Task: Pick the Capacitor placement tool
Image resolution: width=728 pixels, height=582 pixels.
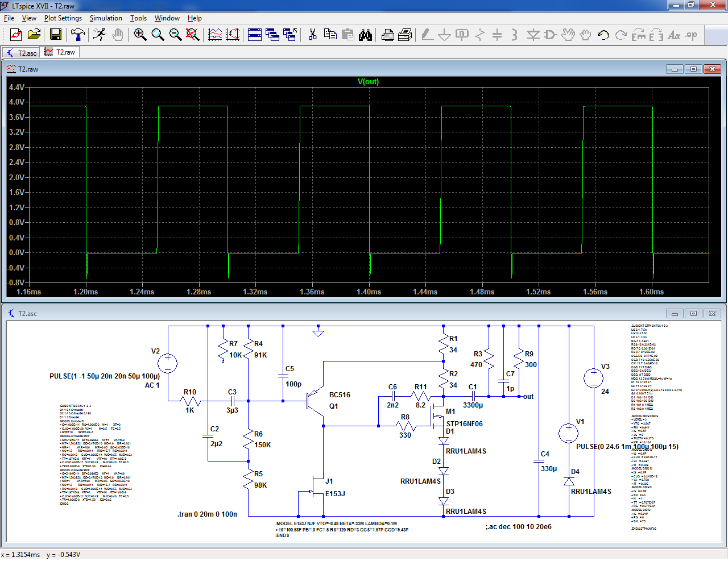Action: coord(497,35)
